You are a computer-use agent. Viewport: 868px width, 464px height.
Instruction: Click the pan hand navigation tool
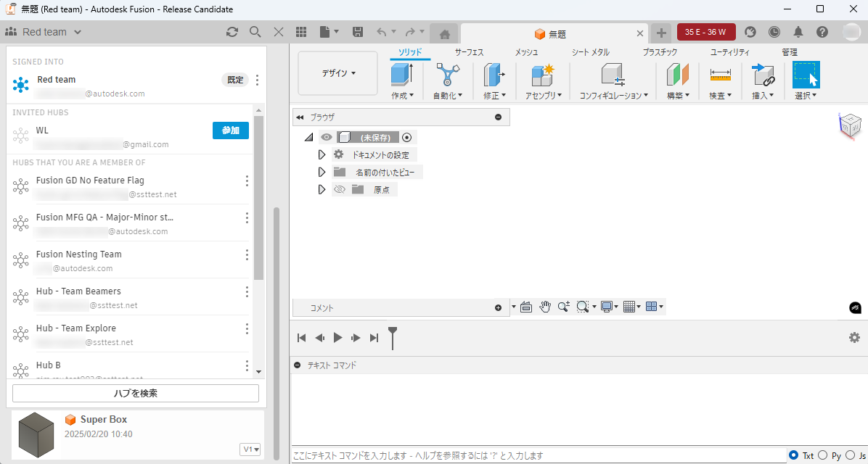click(x=545, y=307)
